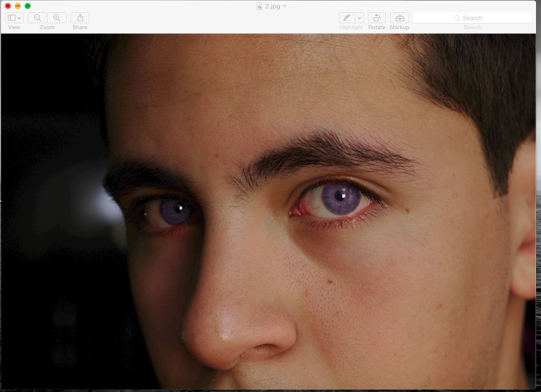This screenshot has height=392, width=541.
Task: Open the 2.jpg title dropdown chevron
Action: [x=285, y=6]
